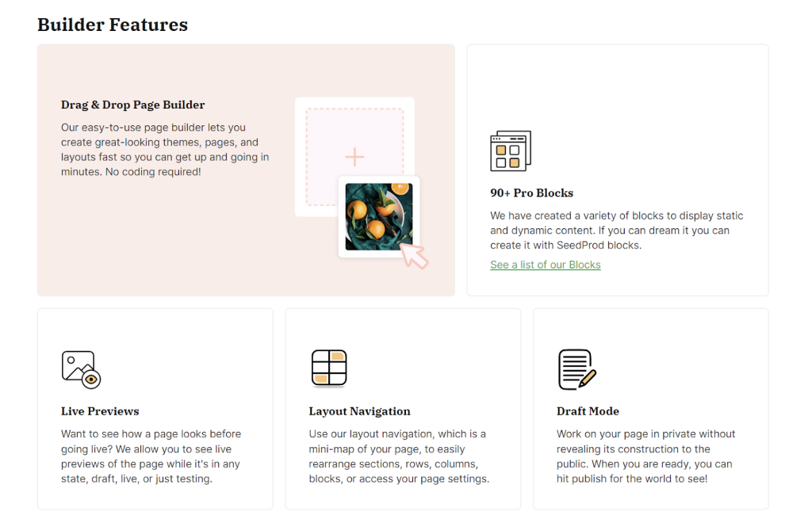812x519 pixels.
Task: Click the 90+ Pro Blocks window icon
Action: coord(510,151)
